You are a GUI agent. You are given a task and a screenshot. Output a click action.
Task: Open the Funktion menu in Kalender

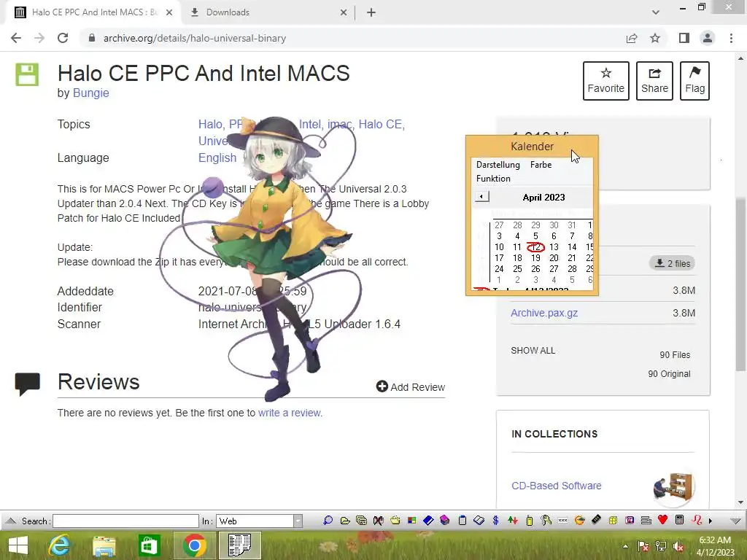(x=493, y=179)
